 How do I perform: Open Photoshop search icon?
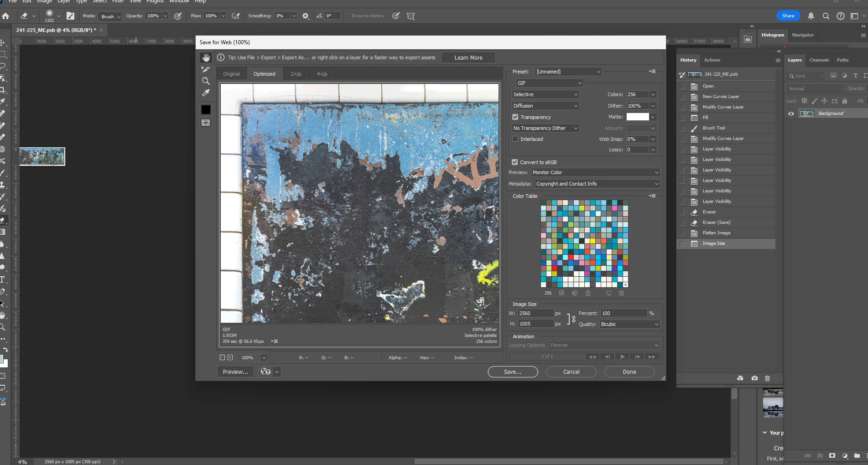[826, 16]
